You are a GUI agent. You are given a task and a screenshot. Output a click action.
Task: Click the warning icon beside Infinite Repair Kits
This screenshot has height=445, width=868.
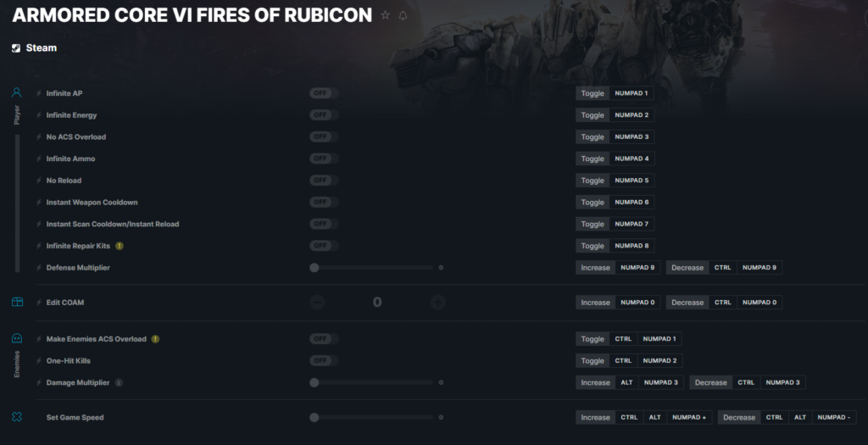(x=120, y=246)
